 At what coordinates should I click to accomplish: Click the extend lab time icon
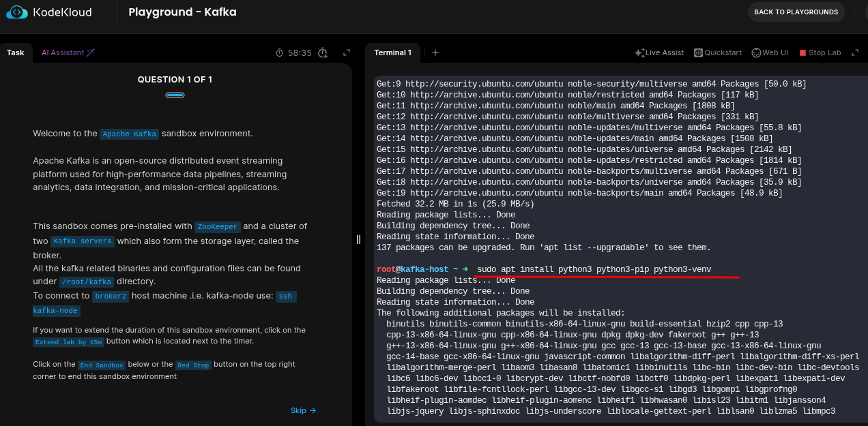pyautogui.click(x=323, y=53)
